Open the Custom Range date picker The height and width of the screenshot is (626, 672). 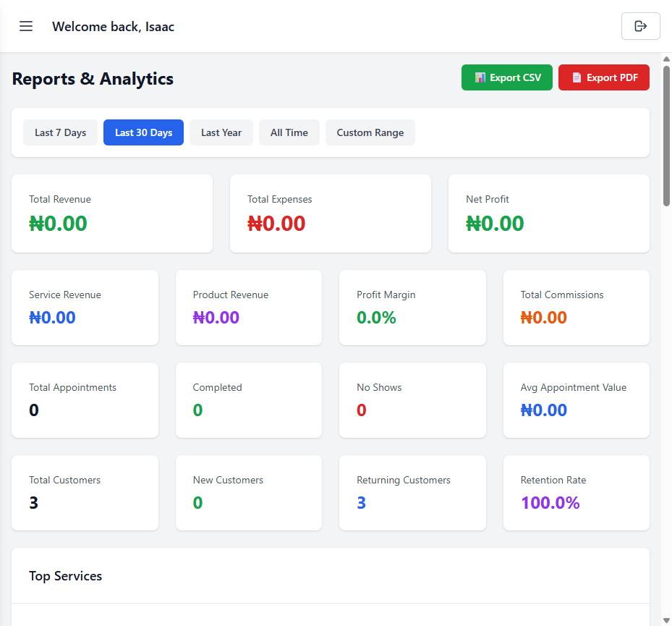point(370,132)
